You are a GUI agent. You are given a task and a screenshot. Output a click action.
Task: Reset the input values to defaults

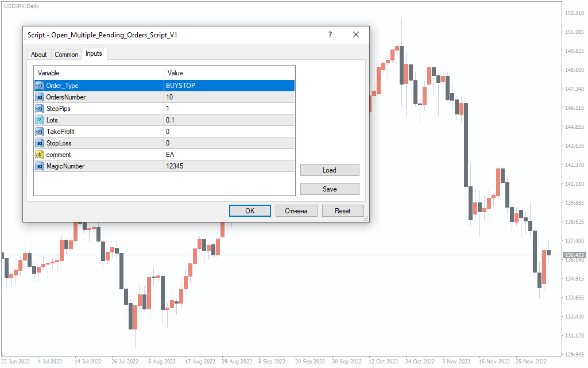(343, 211)
